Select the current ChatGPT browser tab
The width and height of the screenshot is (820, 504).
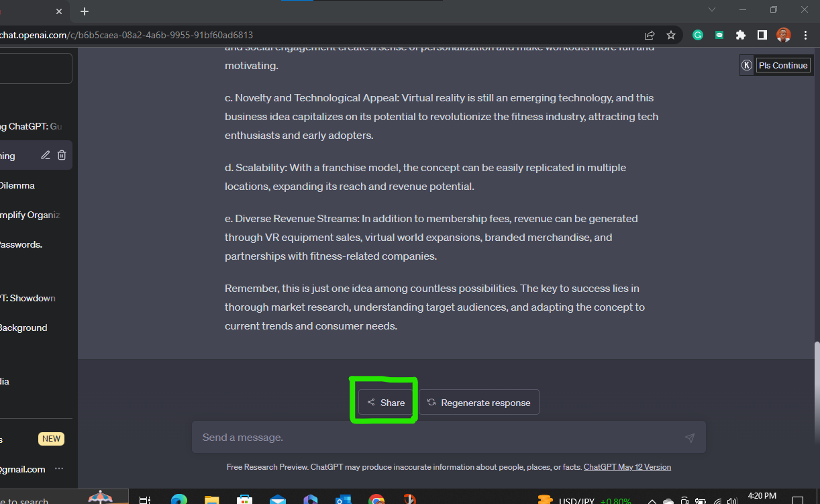[x=27, y=11]
